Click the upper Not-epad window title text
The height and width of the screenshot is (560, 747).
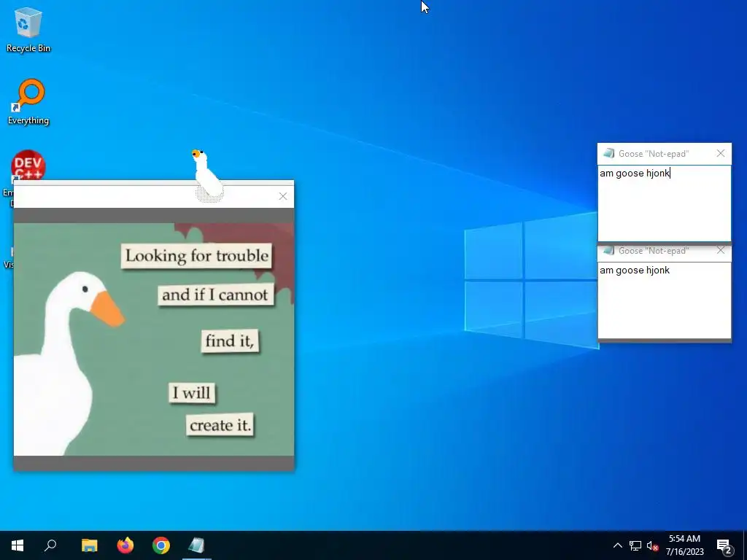654,154
